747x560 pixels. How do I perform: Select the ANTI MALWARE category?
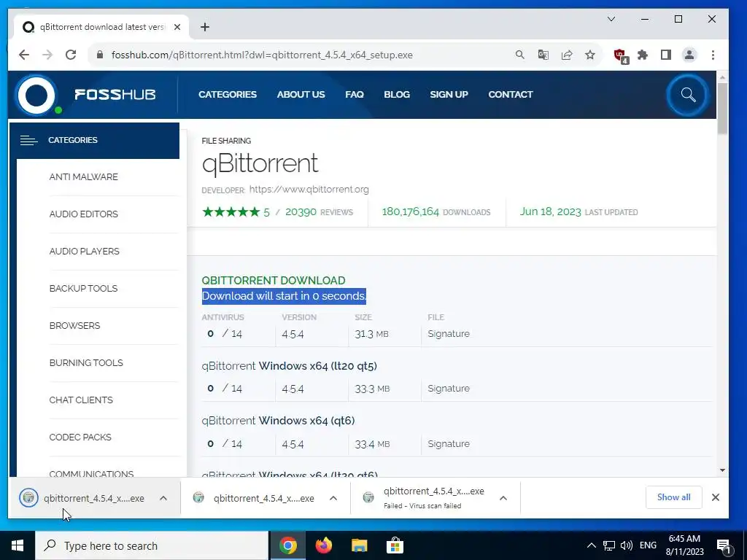coord(83,176)
